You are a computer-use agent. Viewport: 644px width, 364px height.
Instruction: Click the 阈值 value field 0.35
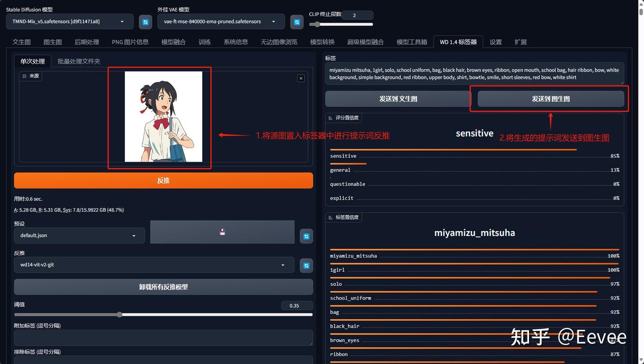[297, 305]
